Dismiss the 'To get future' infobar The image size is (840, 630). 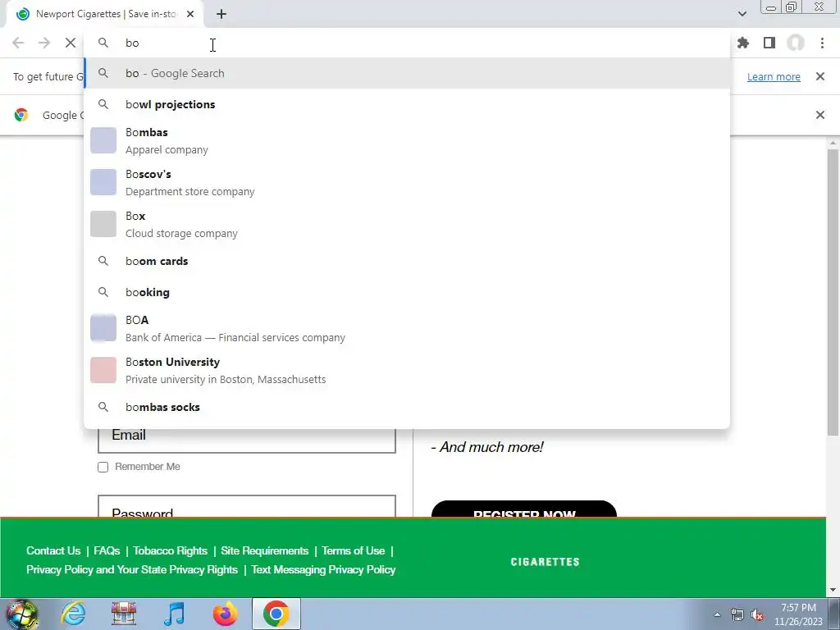(x=819, y=76)
